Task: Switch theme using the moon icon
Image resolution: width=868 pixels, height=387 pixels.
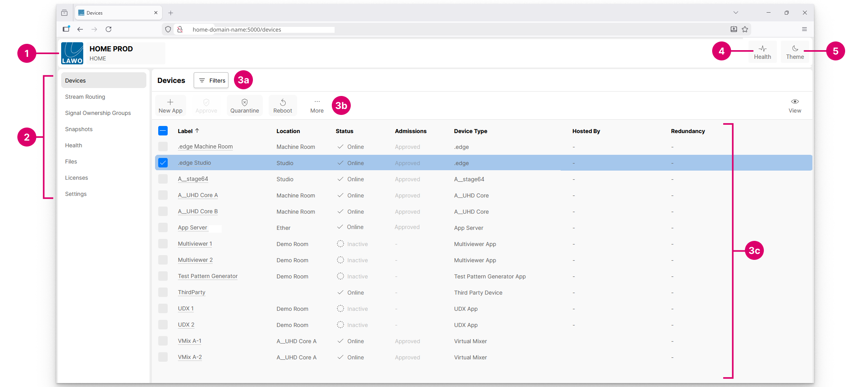Action: point(795,49)
